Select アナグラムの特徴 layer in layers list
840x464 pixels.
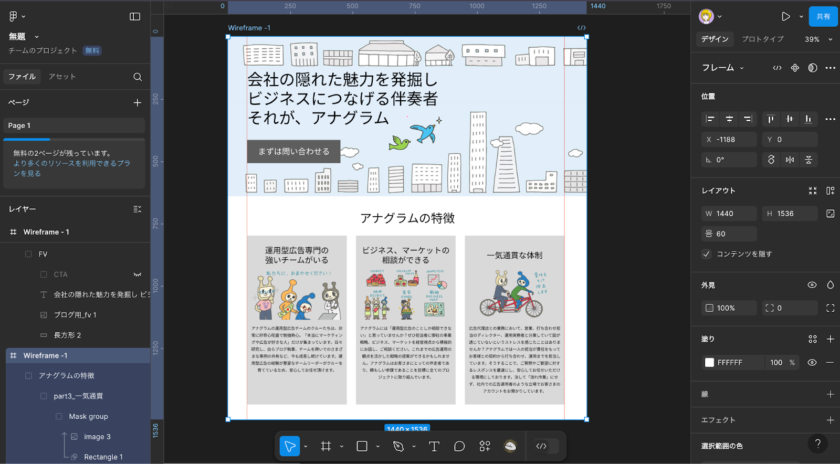click(66, 375)
